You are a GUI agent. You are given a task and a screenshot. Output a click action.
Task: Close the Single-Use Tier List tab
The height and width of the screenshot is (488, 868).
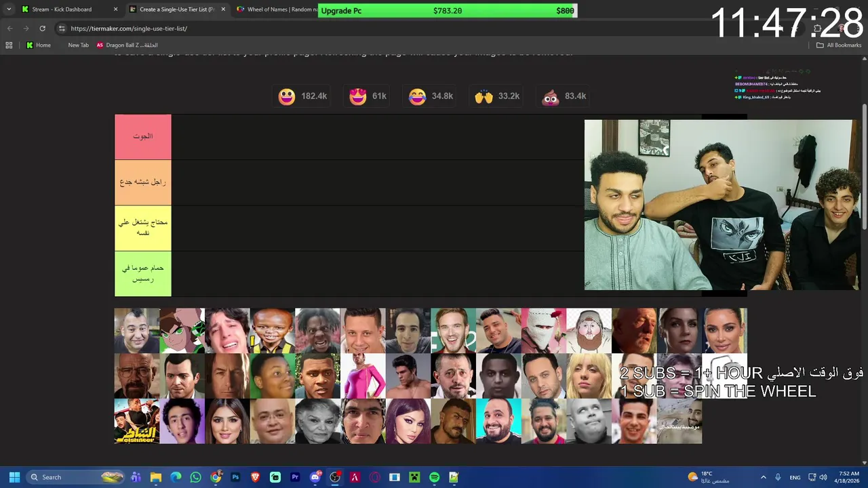(x=223, y=9)
